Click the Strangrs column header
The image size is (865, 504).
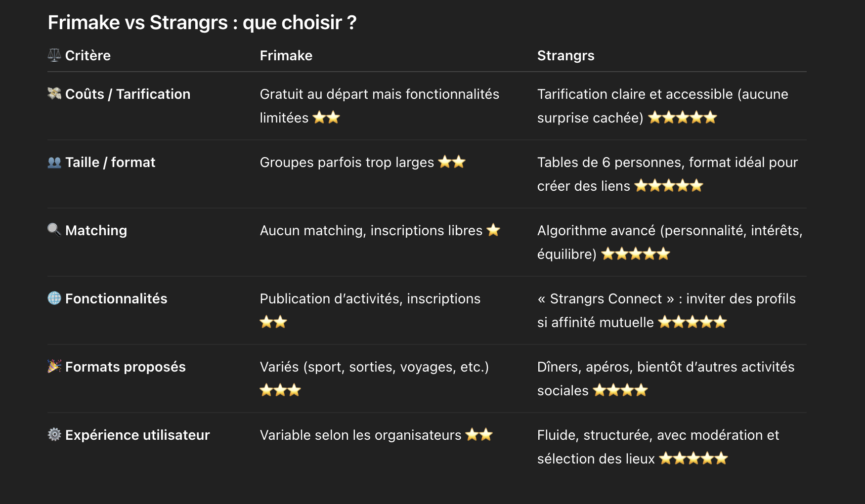pyautogui.click(x=565, y=55)
